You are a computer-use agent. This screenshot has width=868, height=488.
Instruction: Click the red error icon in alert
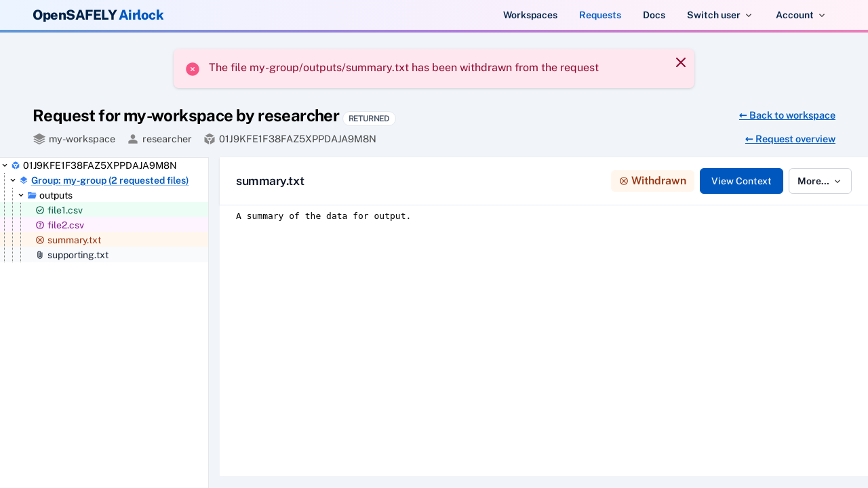coord(193,69)
